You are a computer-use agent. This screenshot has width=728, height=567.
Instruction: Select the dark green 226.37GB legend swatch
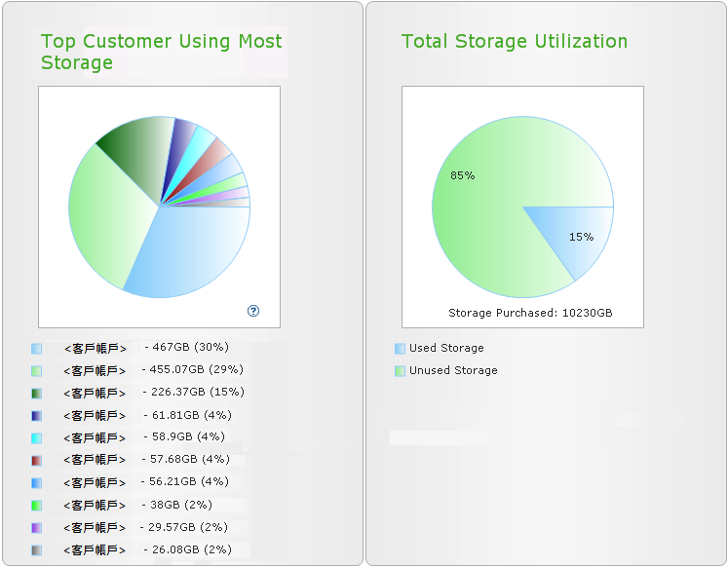pyautogui.click(x=36, y=393)
